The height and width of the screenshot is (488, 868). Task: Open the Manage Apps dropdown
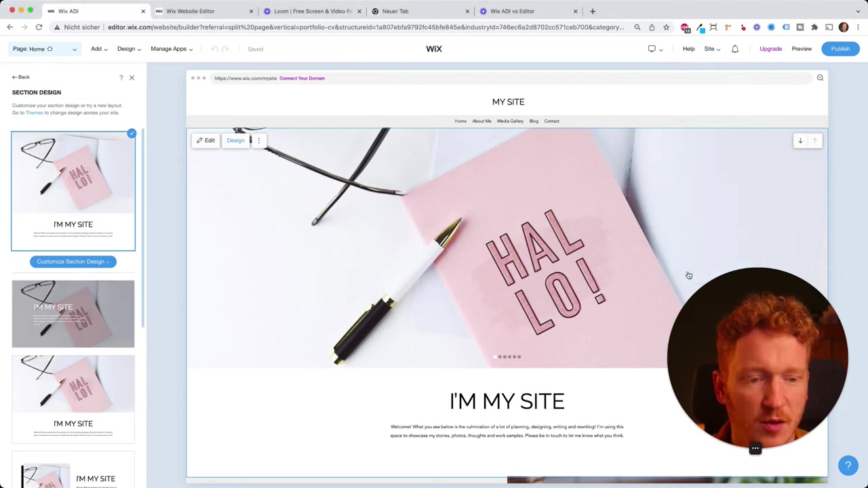coord(172,49)
